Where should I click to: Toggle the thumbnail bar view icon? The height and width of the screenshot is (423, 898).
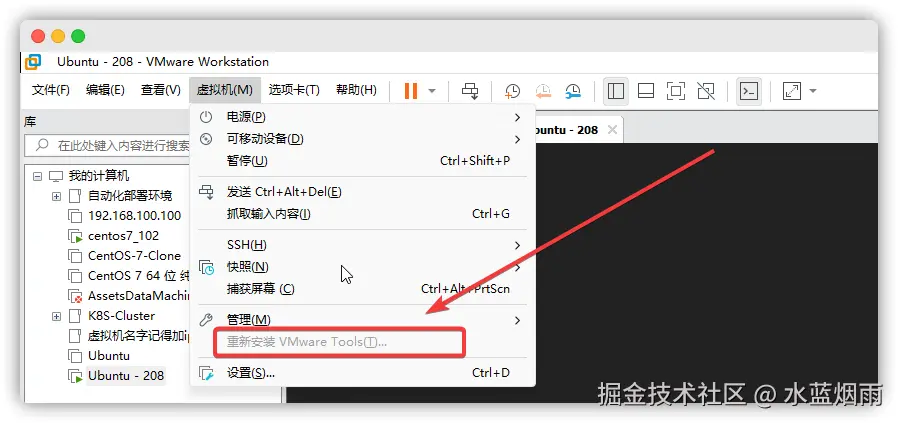646,91
